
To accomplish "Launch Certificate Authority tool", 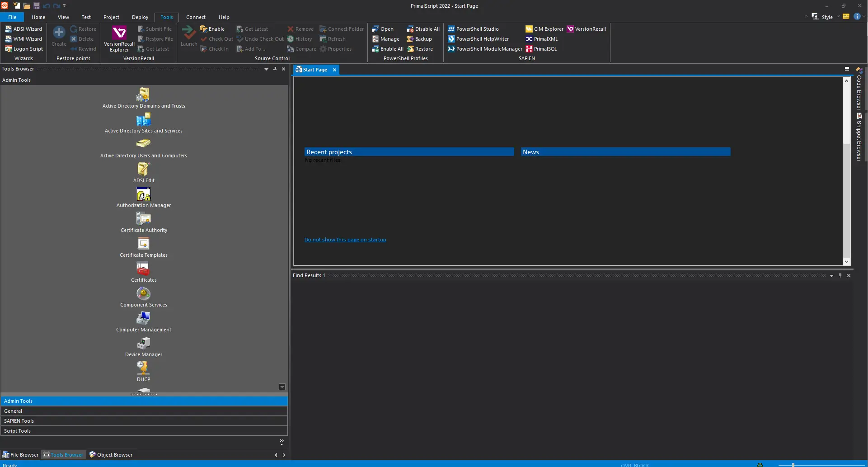I will click(x=143, y=223).
